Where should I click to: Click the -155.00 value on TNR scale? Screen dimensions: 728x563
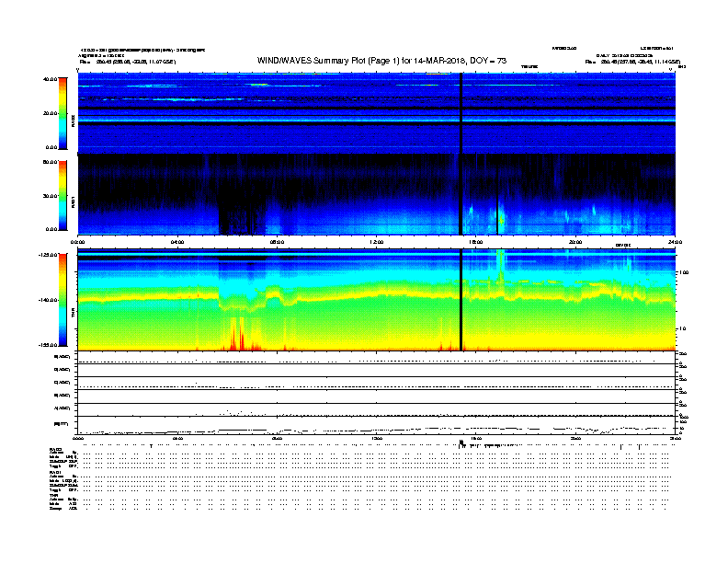pyautogui.click(x=48, y=345)
